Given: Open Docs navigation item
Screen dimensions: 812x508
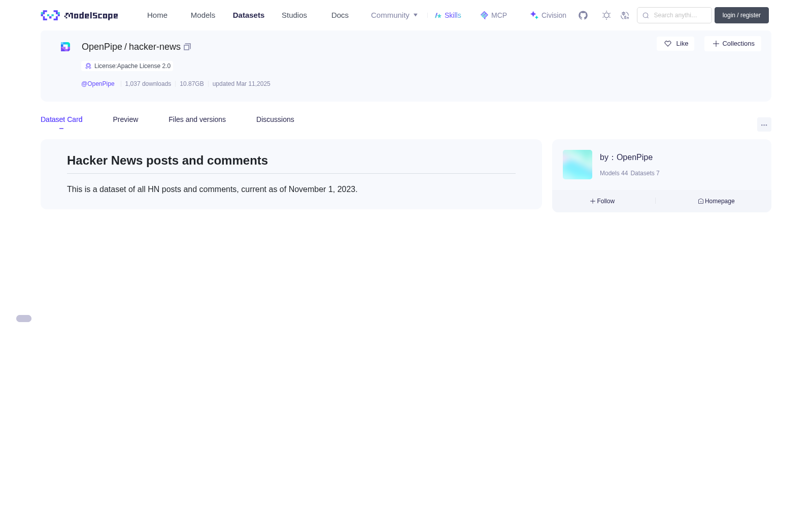Looking at the screenshot, I should 340,15.
